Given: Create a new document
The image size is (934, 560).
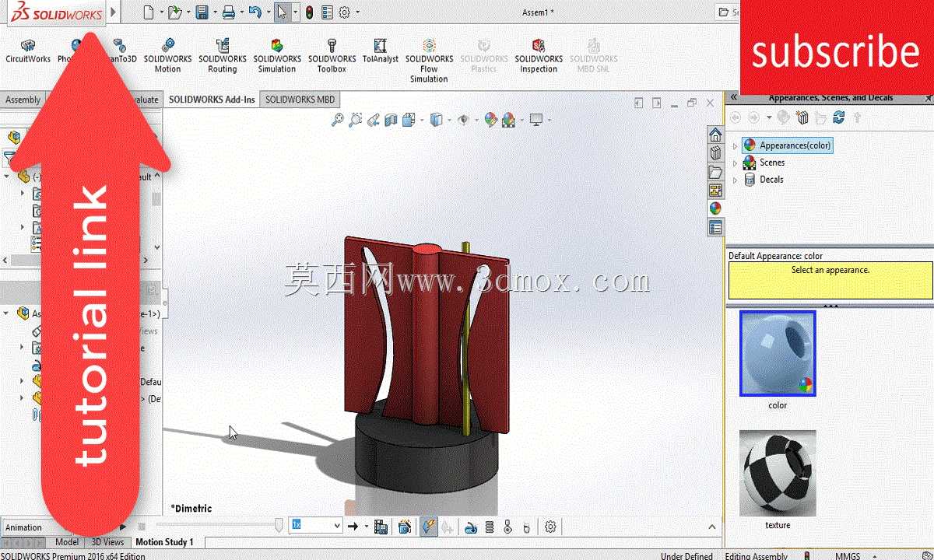Looking at the screenshot, I should 150,12.
